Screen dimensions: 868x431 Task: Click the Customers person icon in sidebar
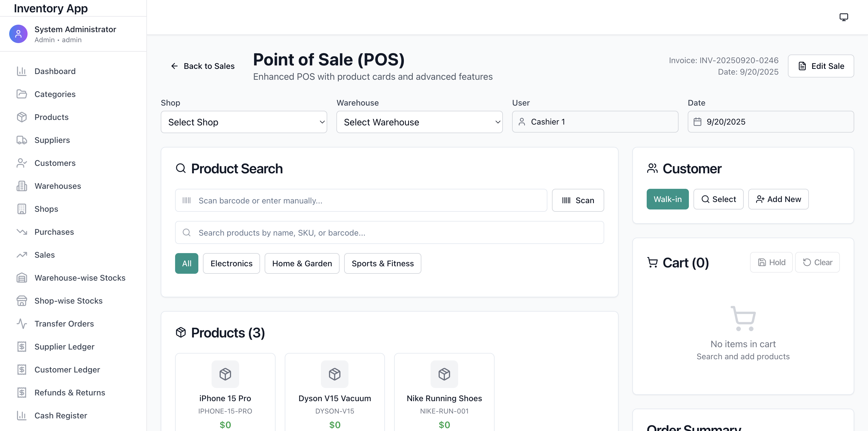pos(22,163)
